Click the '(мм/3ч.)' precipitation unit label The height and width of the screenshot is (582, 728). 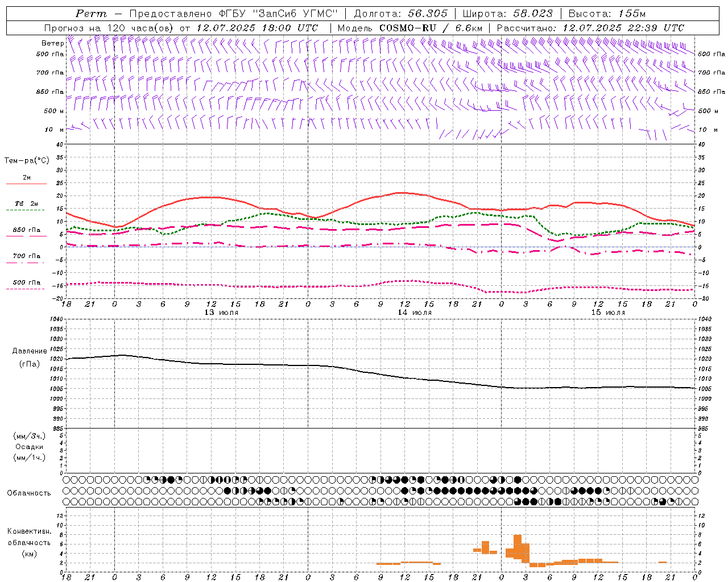click(30, 436)
